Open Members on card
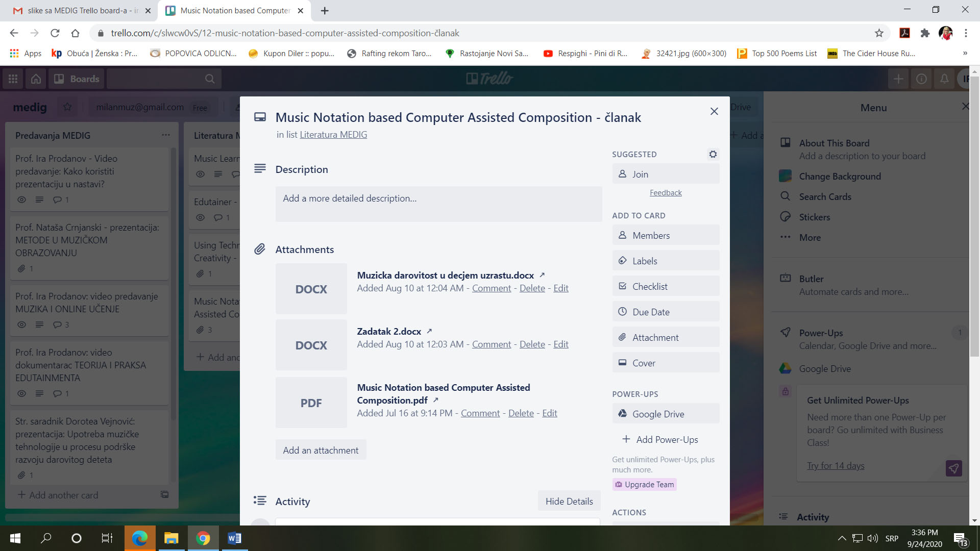 [x=666, y=235]
